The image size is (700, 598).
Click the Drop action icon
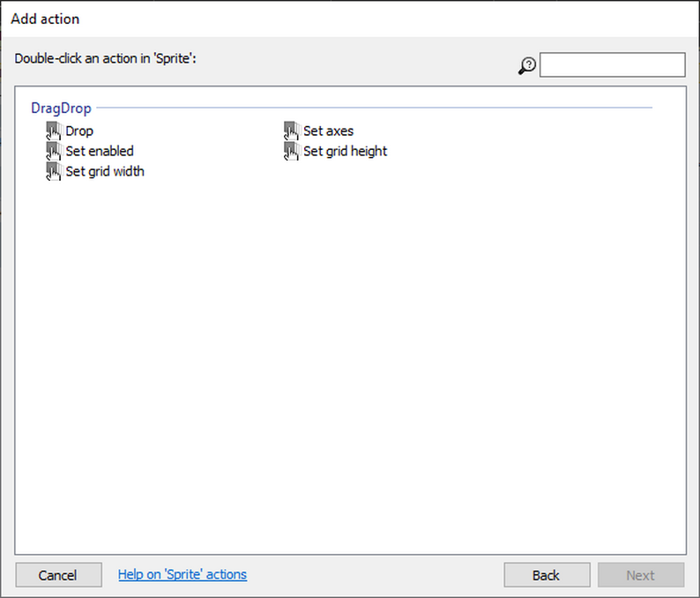54,131
